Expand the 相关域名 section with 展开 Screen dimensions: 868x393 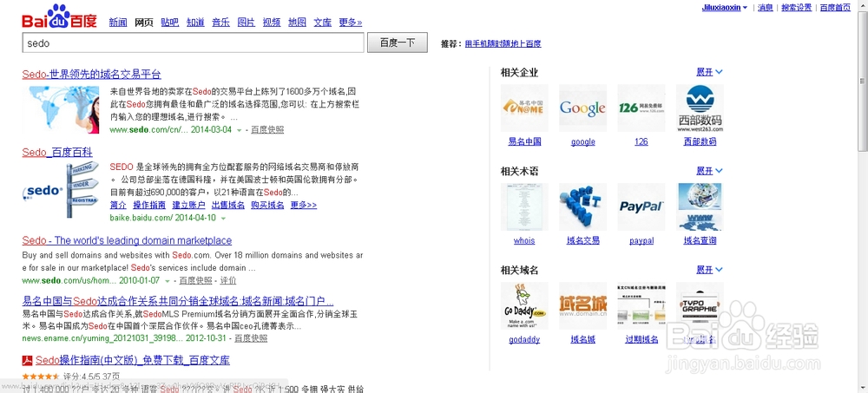point(709,270)
